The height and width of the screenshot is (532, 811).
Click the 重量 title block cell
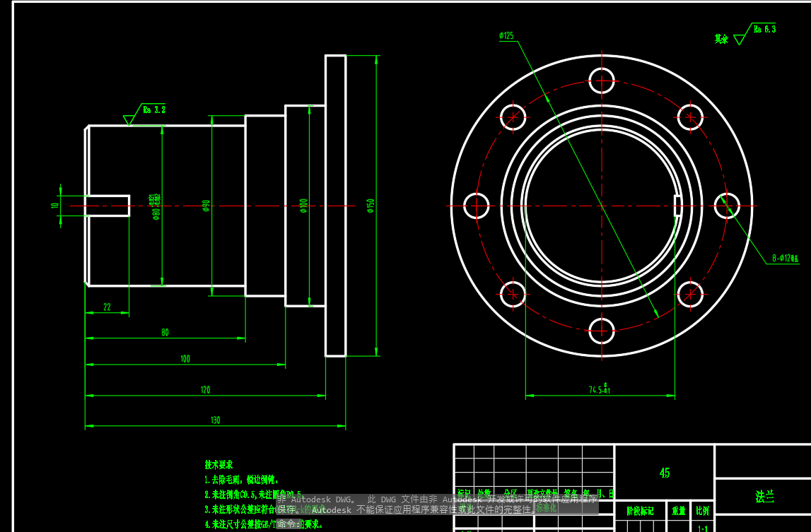tap(679, 510)
